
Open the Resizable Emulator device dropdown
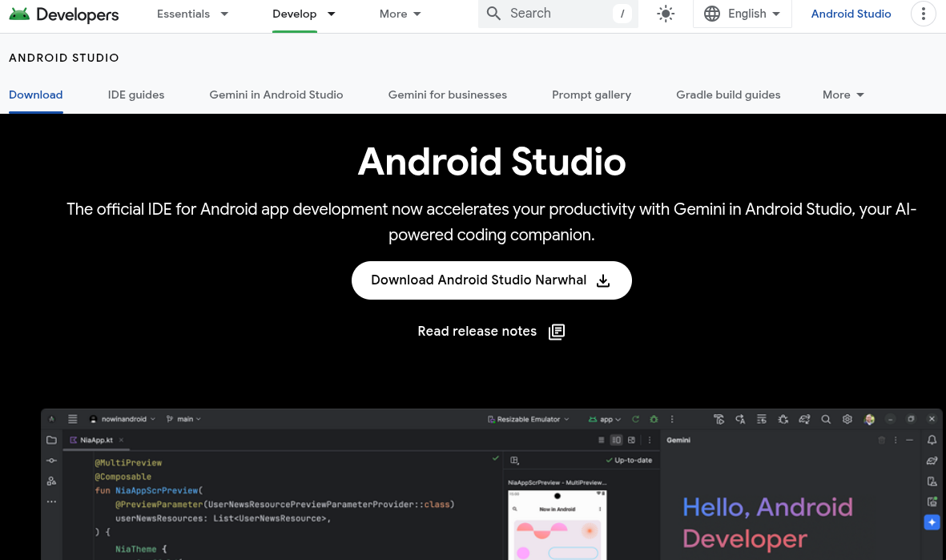[529, 419]
